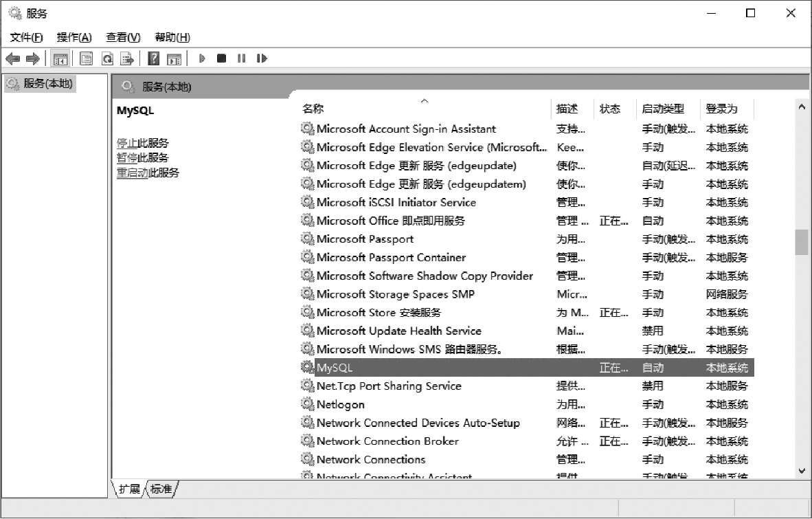Open the Properties toolbar icon
812x519 pixels.
click(86, 58)
